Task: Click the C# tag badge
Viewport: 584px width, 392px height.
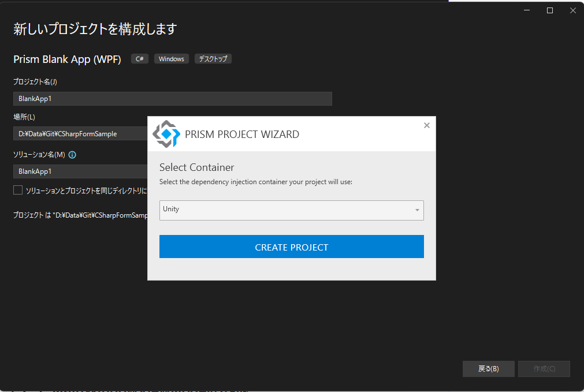Action: tap(140, 59)
